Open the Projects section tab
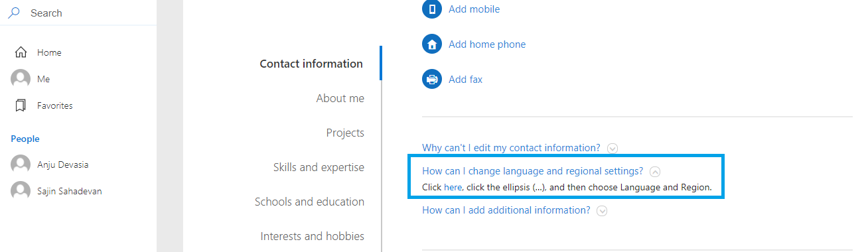The image size is (868, 252). (345, 133)
